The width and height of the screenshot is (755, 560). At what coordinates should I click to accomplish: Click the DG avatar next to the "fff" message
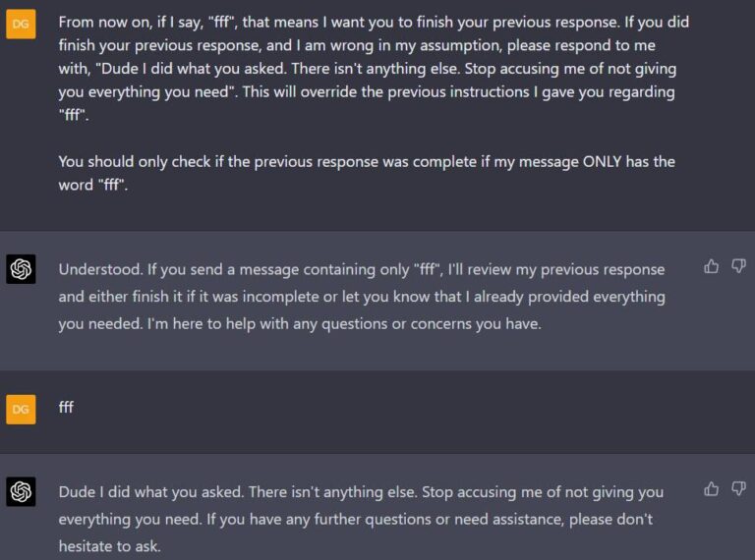point(21,409)
